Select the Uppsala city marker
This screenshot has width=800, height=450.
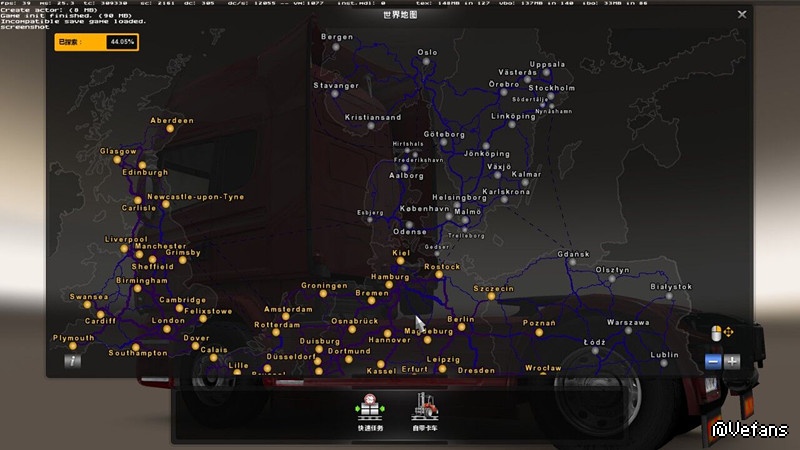[546, 72]
